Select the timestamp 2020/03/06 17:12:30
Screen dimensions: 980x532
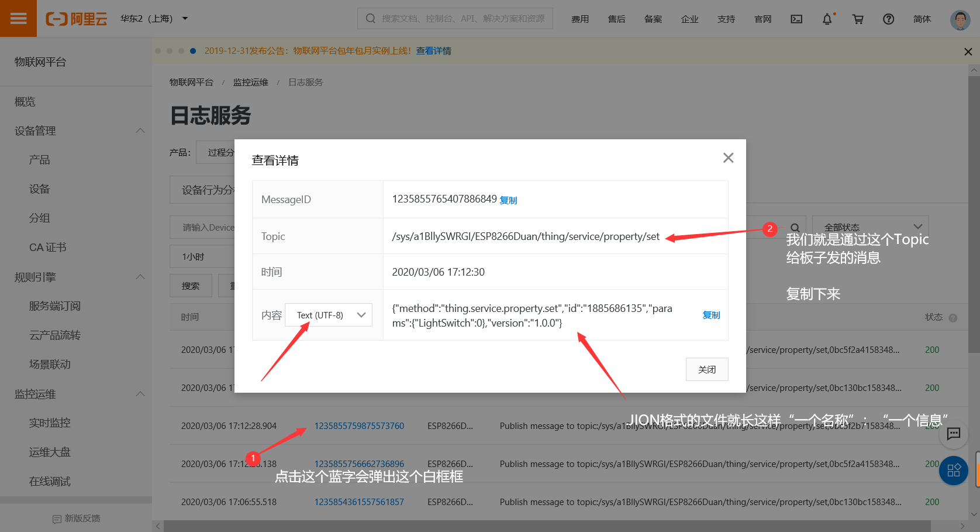[439, 272]
